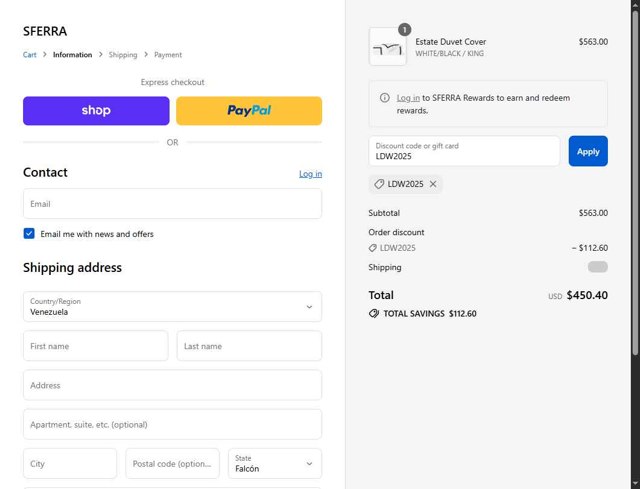Image resolution: width=640 pixels, height=489 pixels.
Task: Click the info icon beside SFERRA Rewards
Action: (x=384, y=98)
